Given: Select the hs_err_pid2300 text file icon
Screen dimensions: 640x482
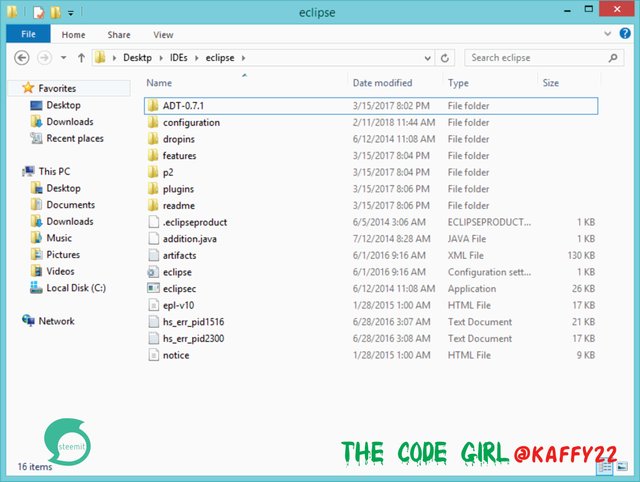Looking at the screenshot, I should [x=153, y=338].
